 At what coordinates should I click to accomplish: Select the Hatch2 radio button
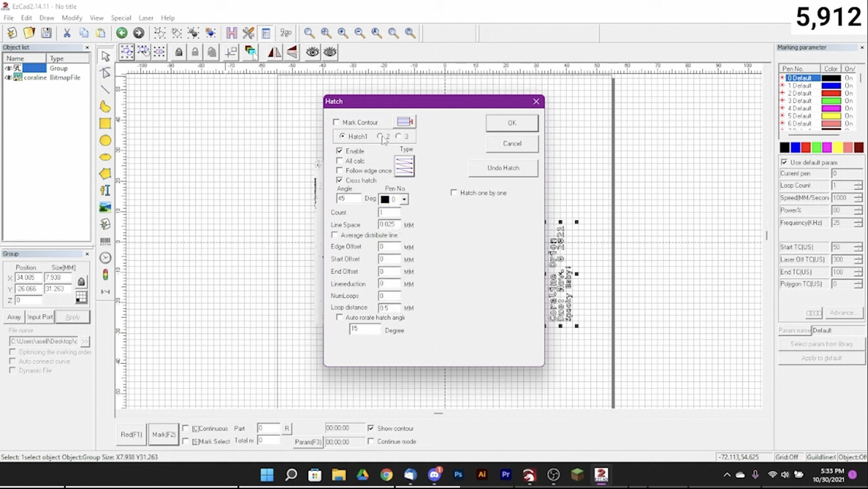[381, 136]
